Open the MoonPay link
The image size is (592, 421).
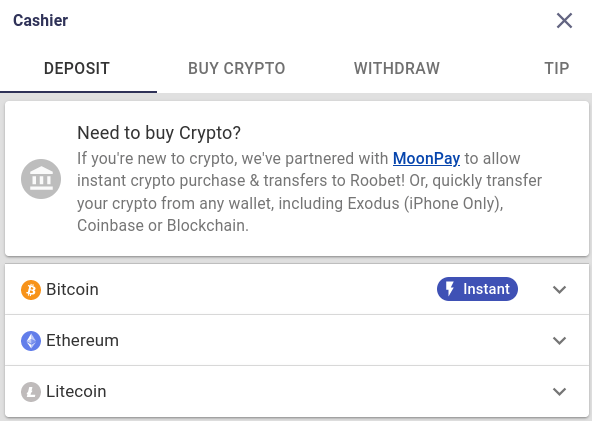click(426, 158)
